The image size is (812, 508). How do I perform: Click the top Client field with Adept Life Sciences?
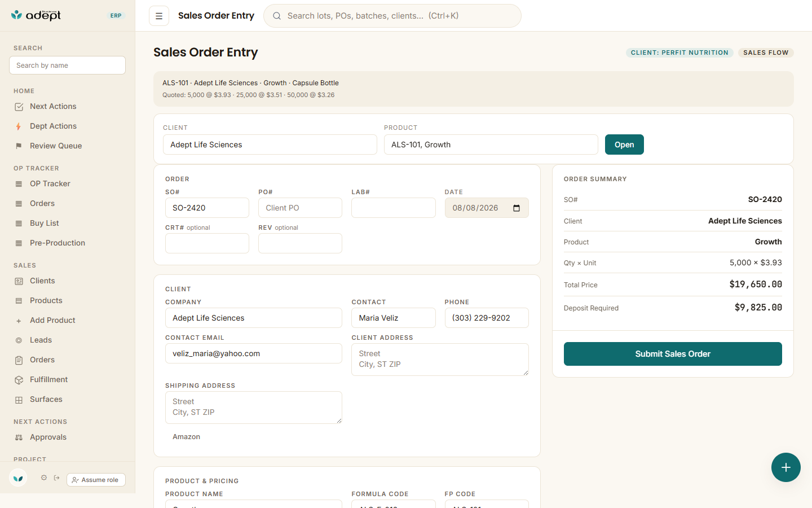(x=270, y=144)
